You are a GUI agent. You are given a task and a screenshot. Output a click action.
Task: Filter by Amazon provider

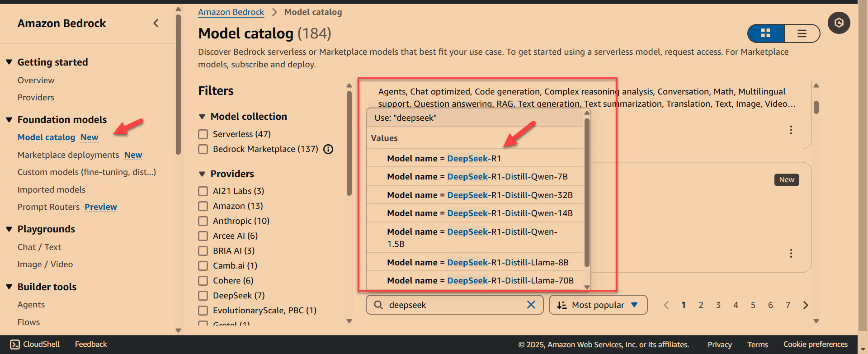tap(203, 206)
